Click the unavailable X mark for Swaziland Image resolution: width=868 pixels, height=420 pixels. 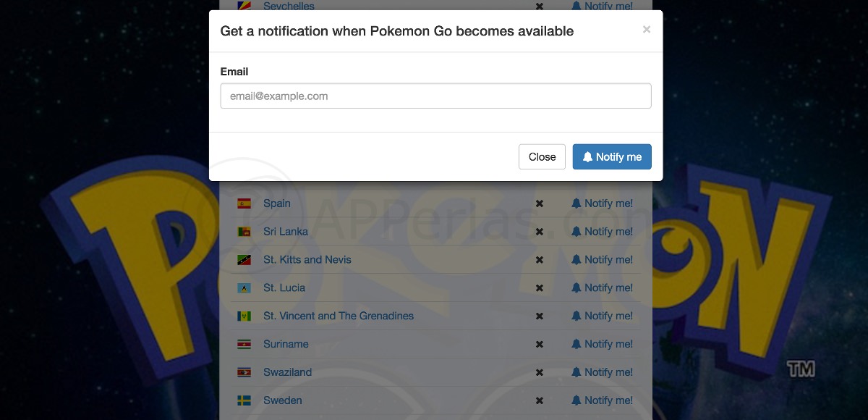click(539, 372)
